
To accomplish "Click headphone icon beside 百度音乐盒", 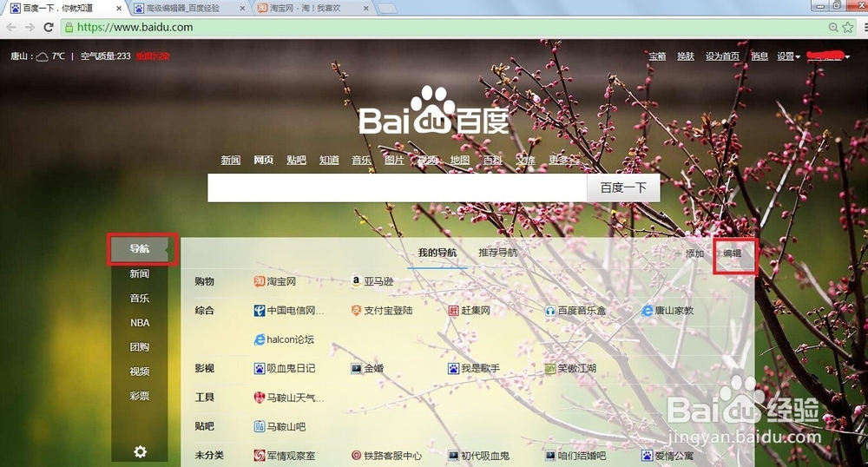I will tap(550, 311).
